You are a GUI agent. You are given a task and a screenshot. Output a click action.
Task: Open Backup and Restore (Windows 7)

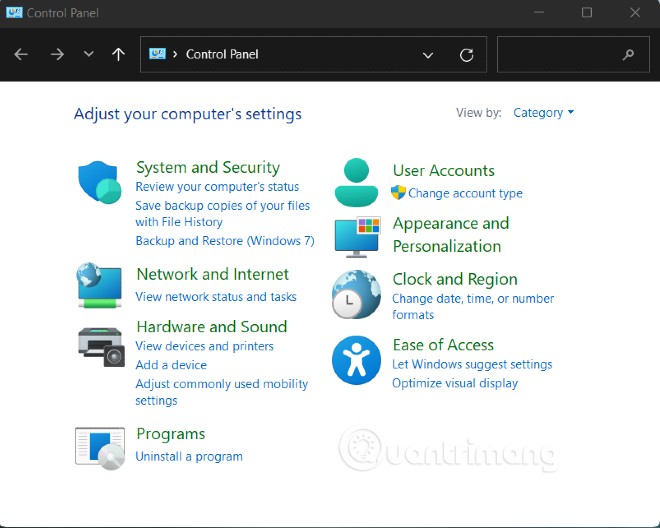click(x=225, y=241)
